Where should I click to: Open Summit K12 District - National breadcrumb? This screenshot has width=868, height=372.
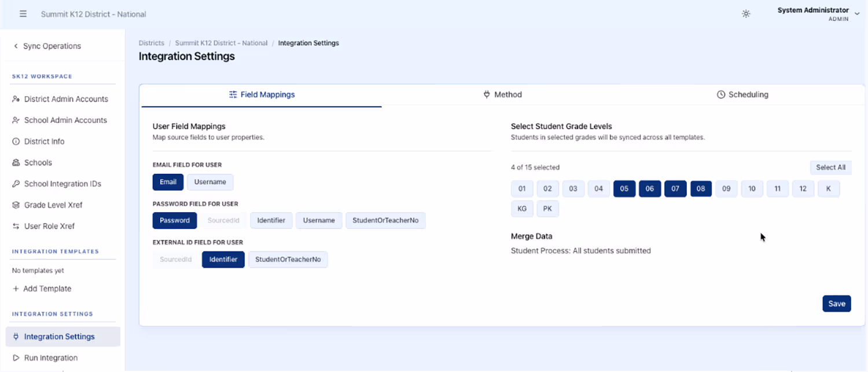221,43
